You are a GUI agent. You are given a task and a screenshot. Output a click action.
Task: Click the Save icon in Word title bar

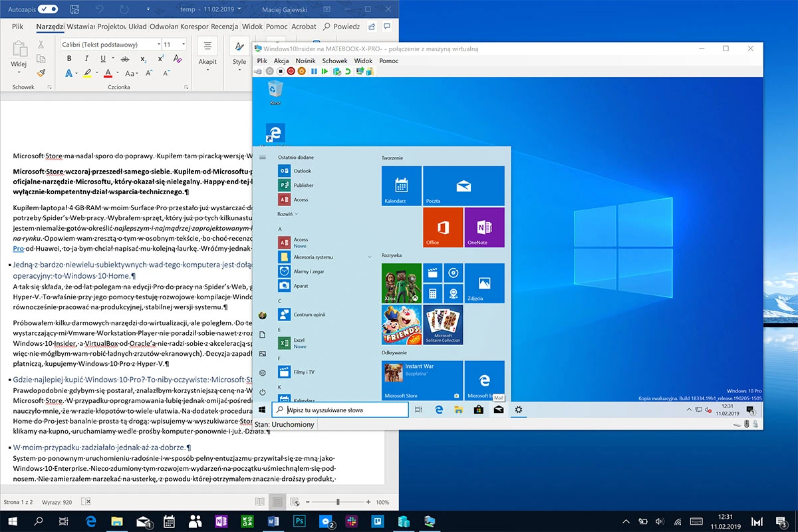click(x=74, y=10)
